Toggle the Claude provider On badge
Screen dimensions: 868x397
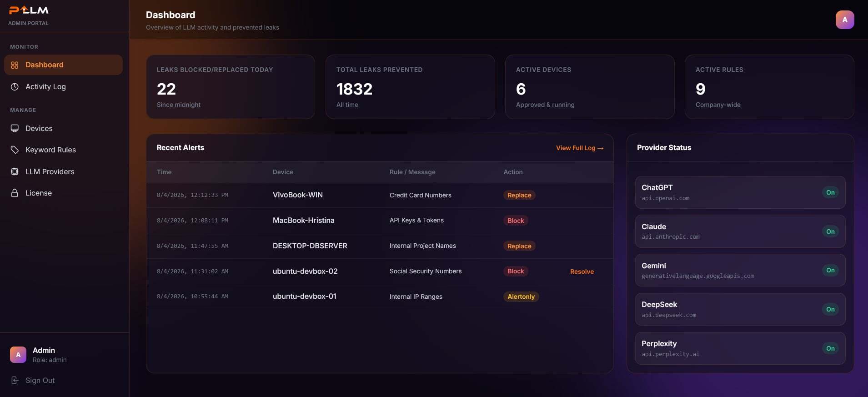830,231
